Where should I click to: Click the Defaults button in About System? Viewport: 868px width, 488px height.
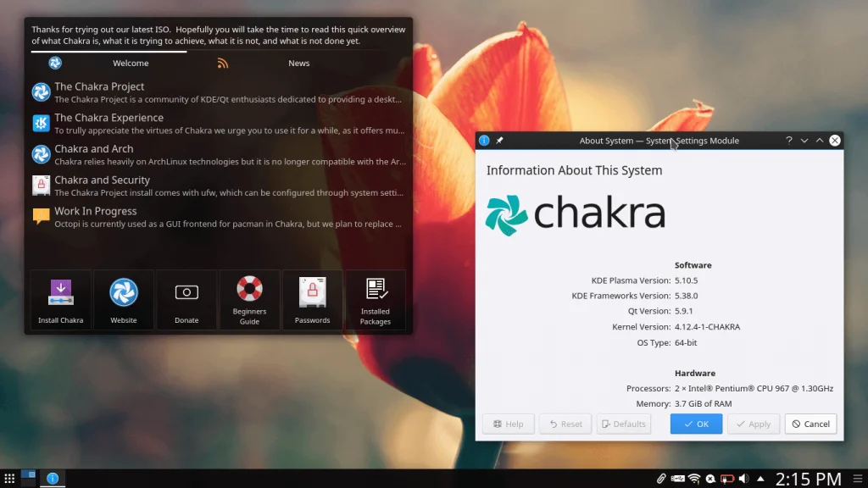623,424
